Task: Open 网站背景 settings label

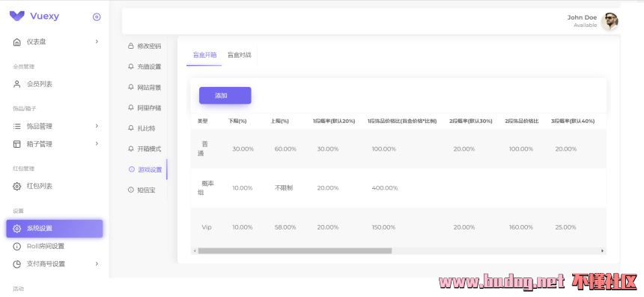Action: click(149, 87)
